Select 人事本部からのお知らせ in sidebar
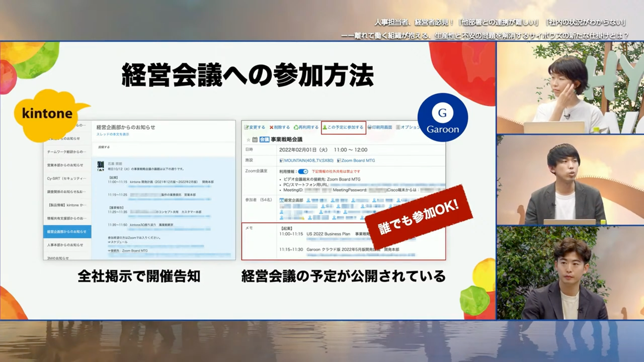Image resolution: width=644 pixels, height=362 pixels. tap(67, 245)
